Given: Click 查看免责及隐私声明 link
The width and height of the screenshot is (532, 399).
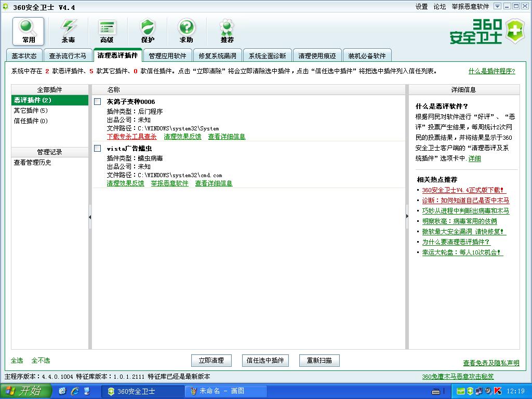Looking at the screenshot, I should 491,363.
